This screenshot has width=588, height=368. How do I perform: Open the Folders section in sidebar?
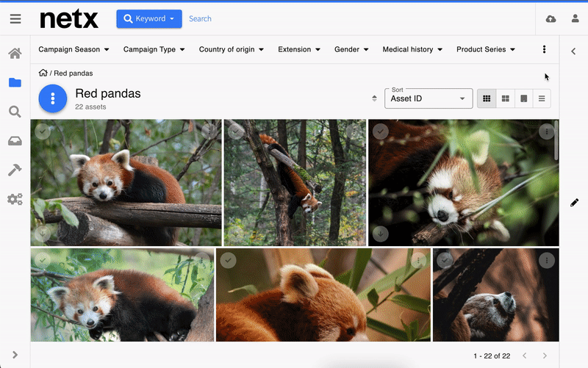(x=15, y=82)
